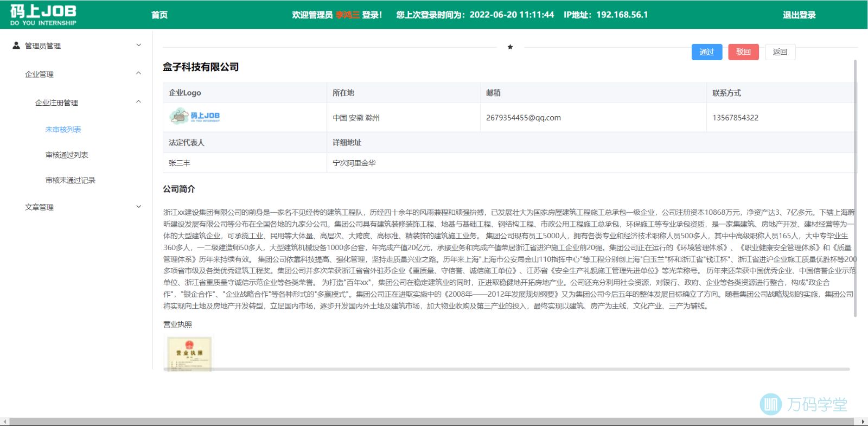868x426 pixels.
Task: Click the 营业执照 label
Action: 177,325
